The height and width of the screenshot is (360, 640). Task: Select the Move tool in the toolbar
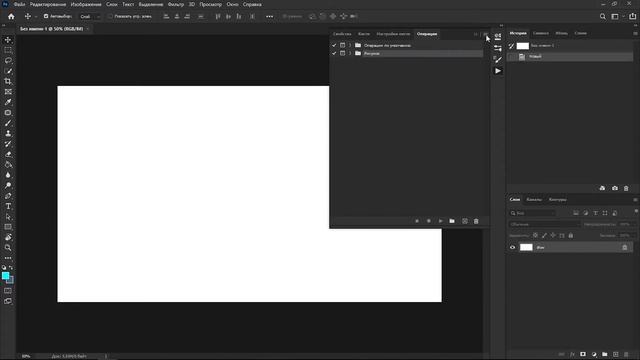8,40
